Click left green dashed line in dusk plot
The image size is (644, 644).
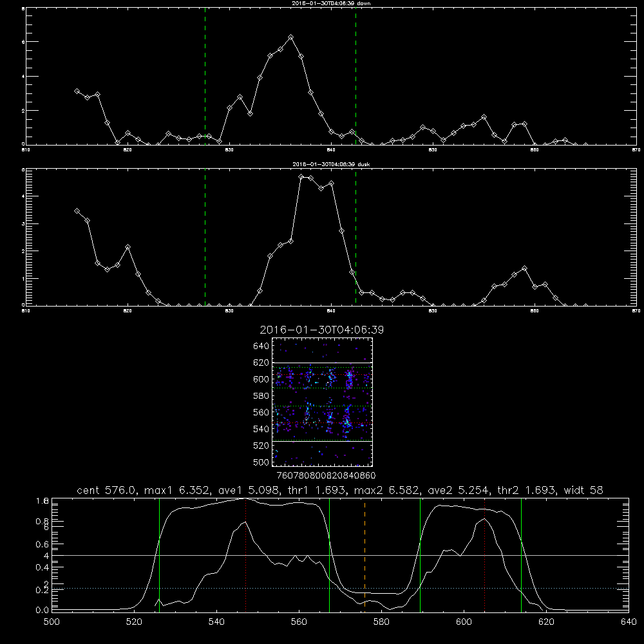point(205,238)
